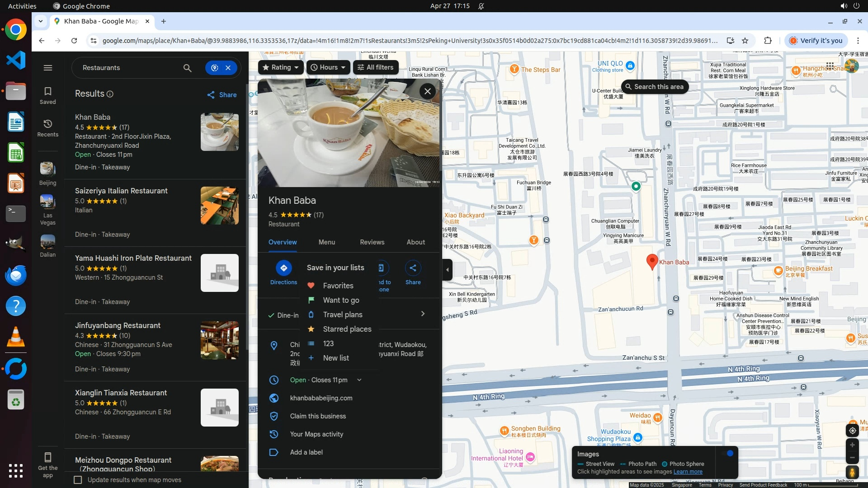Toggle the Images layer blue switch
Image resolution: width=868 pixels, height=488 pixels.
click(729, 453)
